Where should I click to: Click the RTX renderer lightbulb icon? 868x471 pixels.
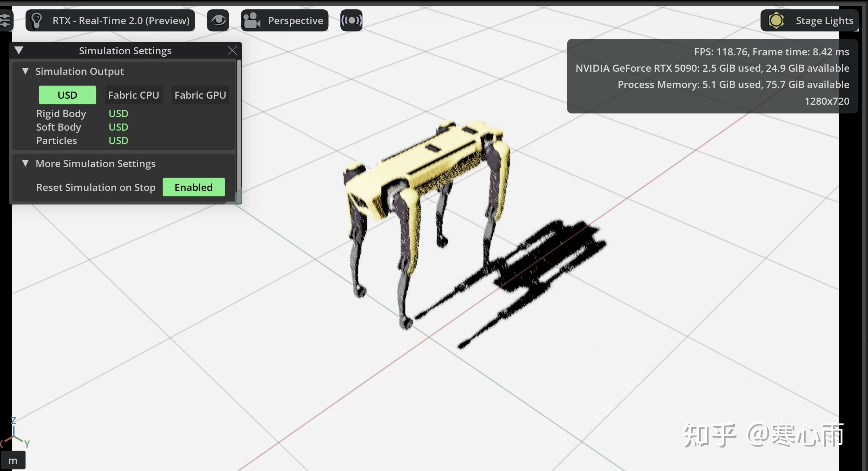pyautogui.click(x=37, y=21)
